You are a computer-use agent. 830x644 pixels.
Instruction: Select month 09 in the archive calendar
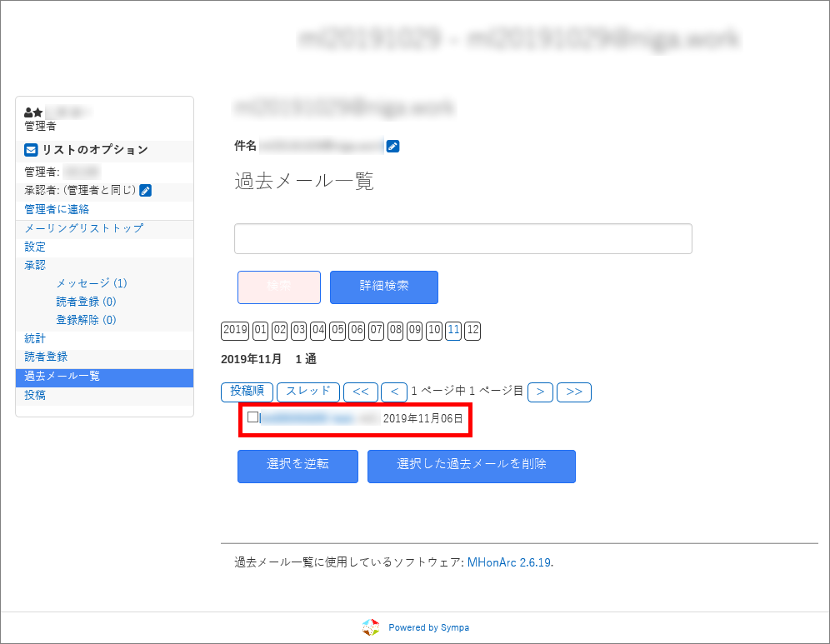coord(414,331)
